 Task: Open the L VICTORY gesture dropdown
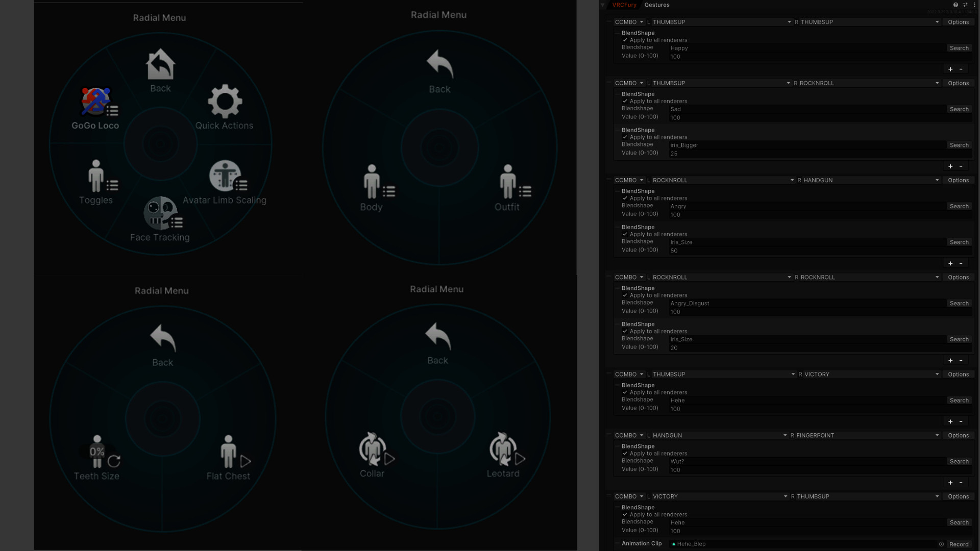tap(717, 496)
